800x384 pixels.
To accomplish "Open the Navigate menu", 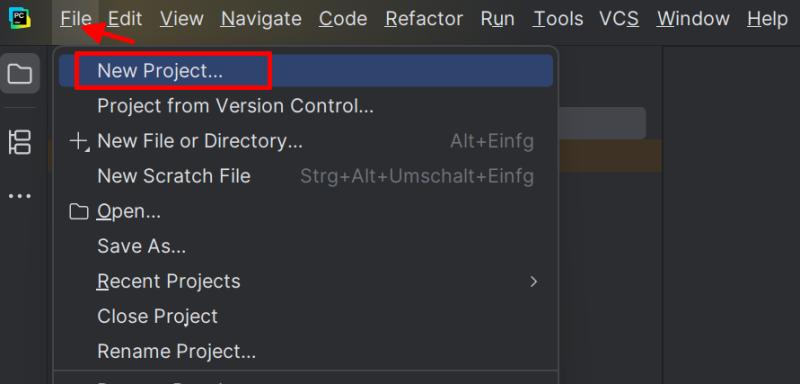I will [261, 19].
